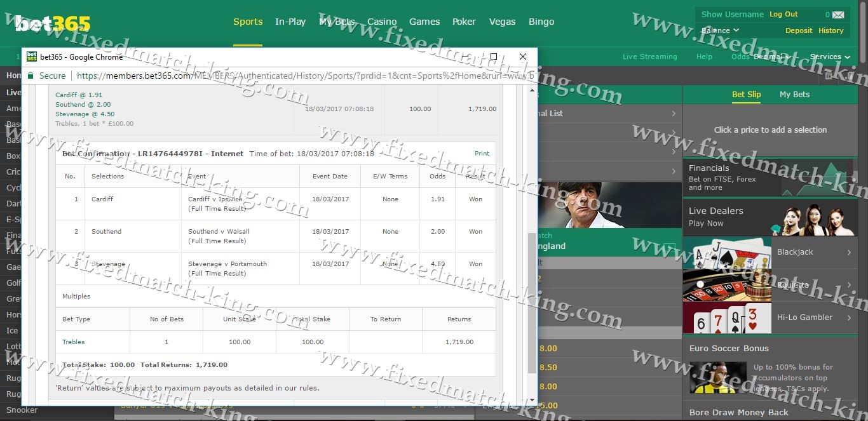Print the bet confirmation
The height and width of the screenshot is (421, 868).
pos(482,154)
